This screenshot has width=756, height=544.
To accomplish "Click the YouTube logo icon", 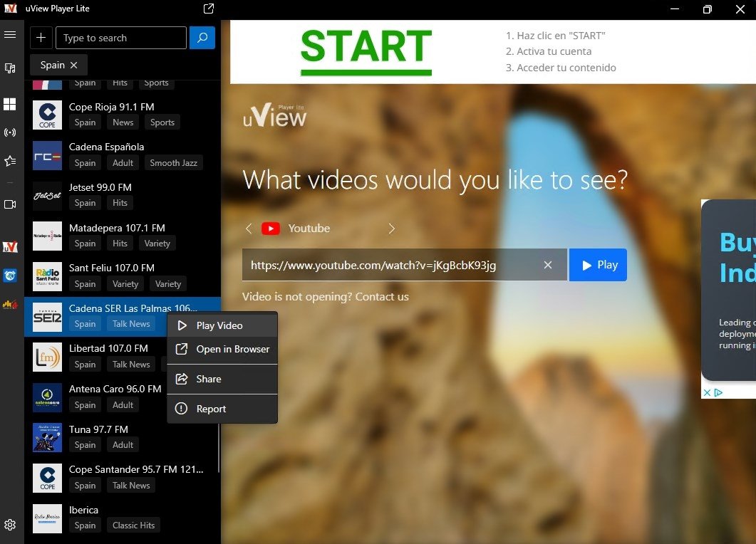I will tap(271, 229).
